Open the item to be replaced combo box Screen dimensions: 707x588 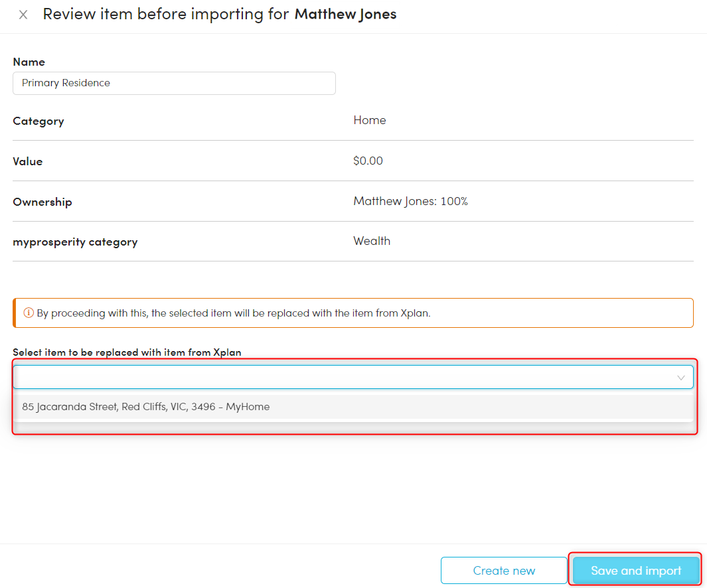click(345, 377)
